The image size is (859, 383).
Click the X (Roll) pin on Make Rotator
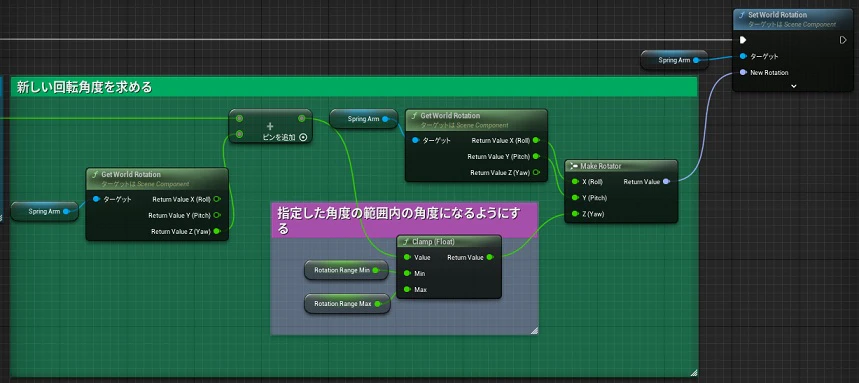pyautogui.click(x=575, y=181)
